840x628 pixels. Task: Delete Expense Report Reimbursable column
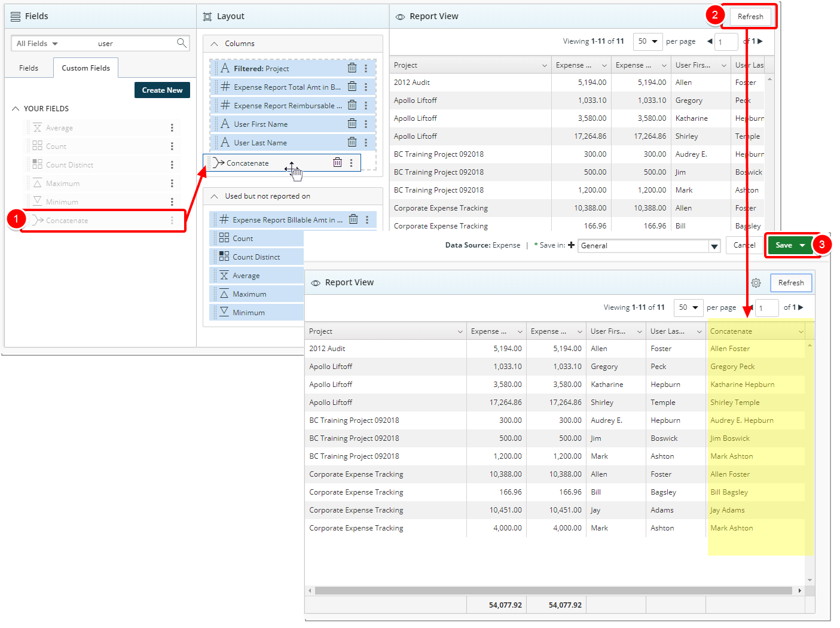coord(352,105)
